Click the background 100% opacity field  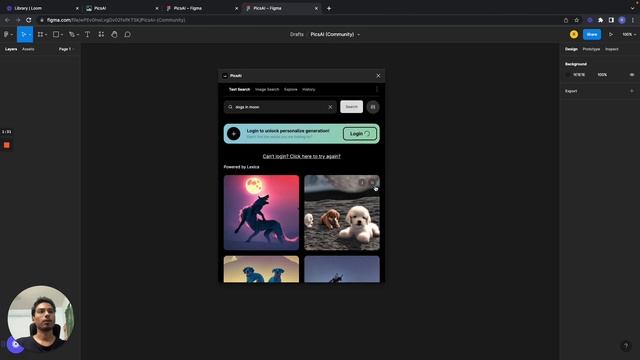point(602,75)
